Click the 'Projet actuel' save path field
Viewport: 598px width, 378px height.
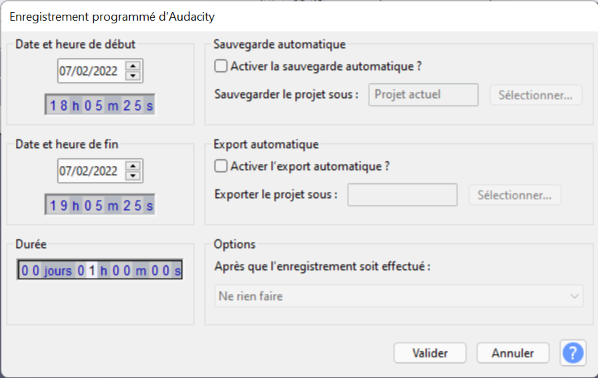coord(423,95)
